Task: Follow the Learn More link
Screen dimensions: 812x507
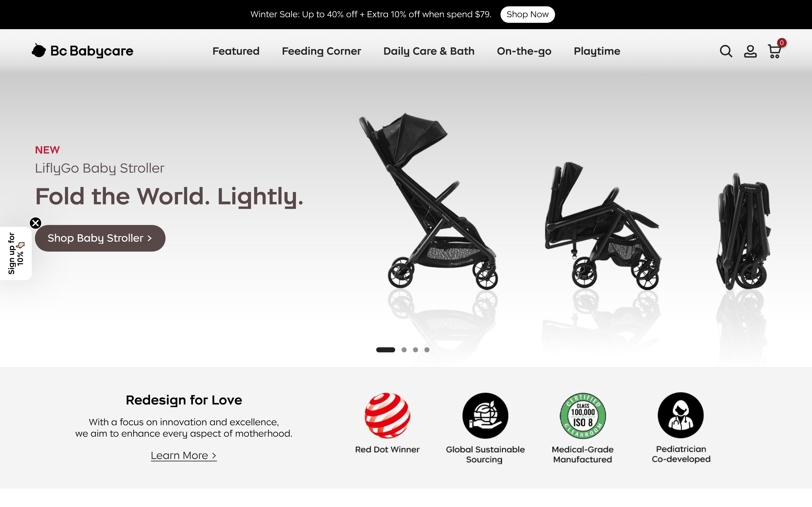Action: coord(184,455)
